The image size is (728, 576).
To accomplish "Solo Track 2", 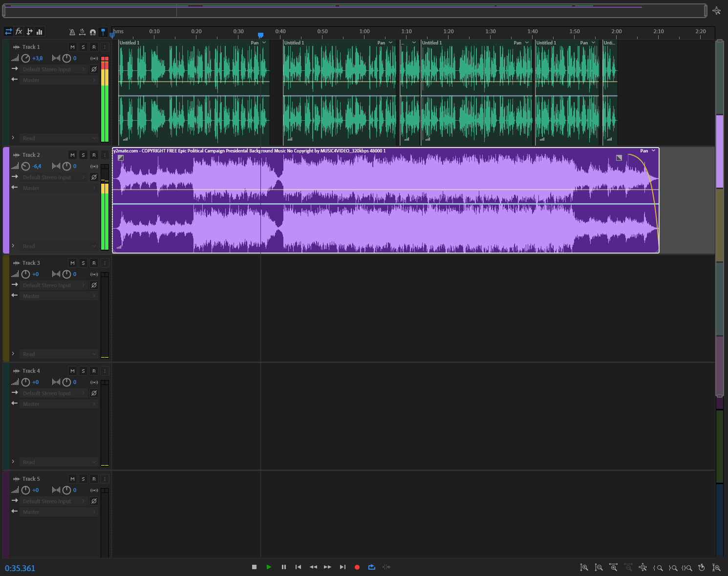I will pyautogui.click(x=83, y=155).
